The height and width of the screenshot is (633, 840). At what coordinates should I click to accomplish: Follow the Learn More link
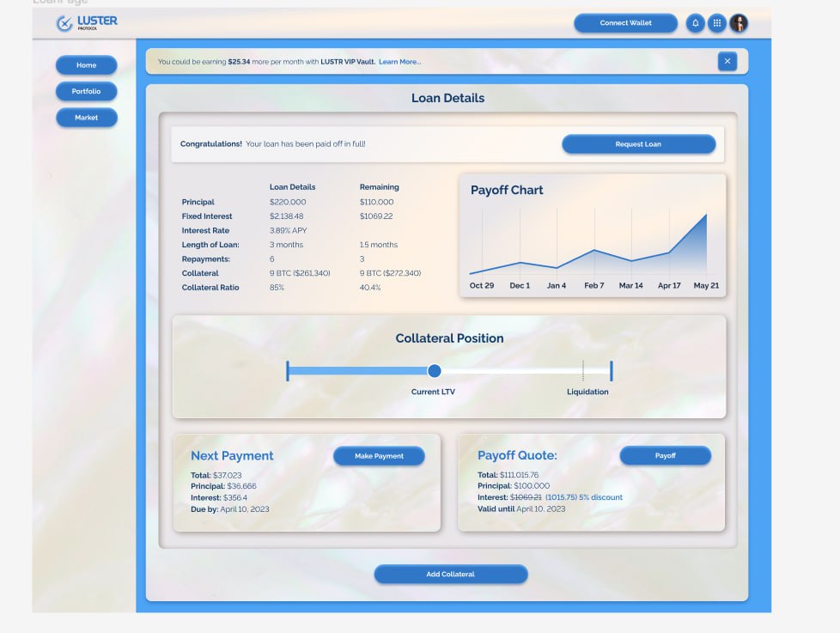click(x=399, y=62)
